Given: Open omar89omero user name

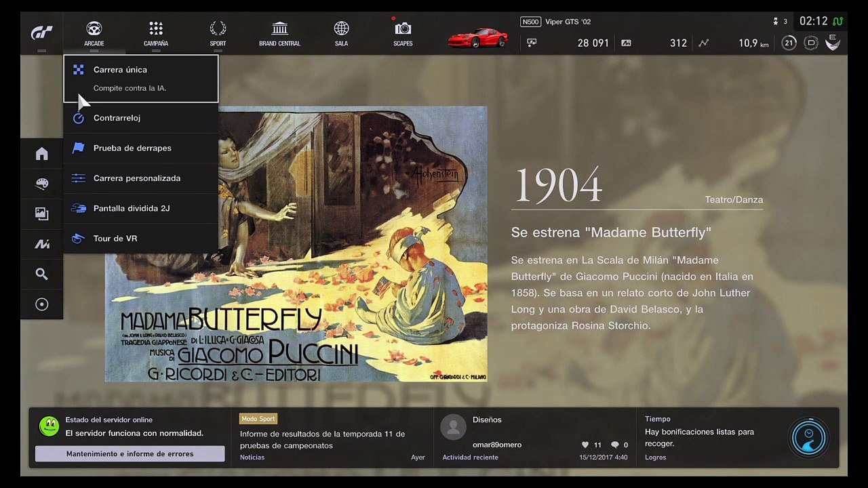Looking at the screenshot, I should coord(497,445).
